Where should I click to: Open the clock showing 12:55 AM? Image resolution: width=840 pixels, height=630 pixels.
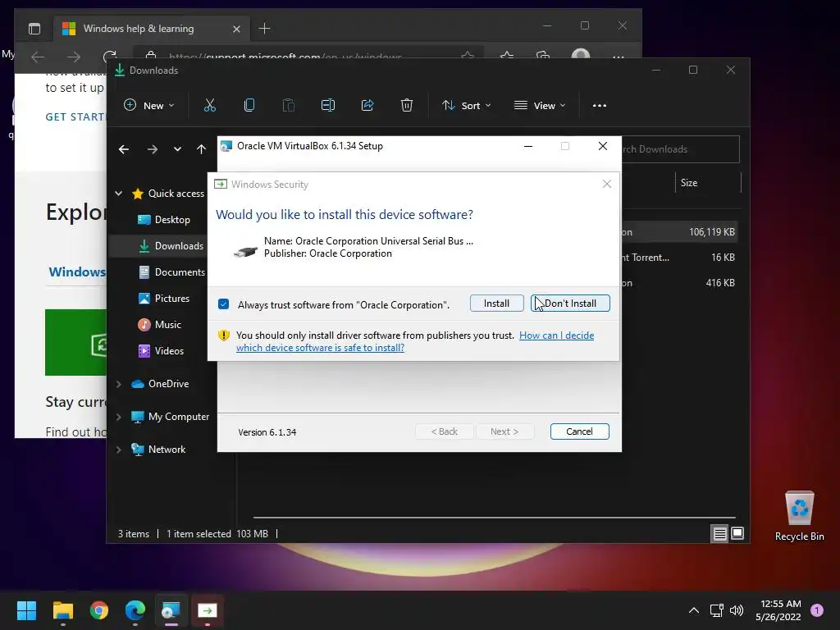pyautogui.click(x=778, y=610)
